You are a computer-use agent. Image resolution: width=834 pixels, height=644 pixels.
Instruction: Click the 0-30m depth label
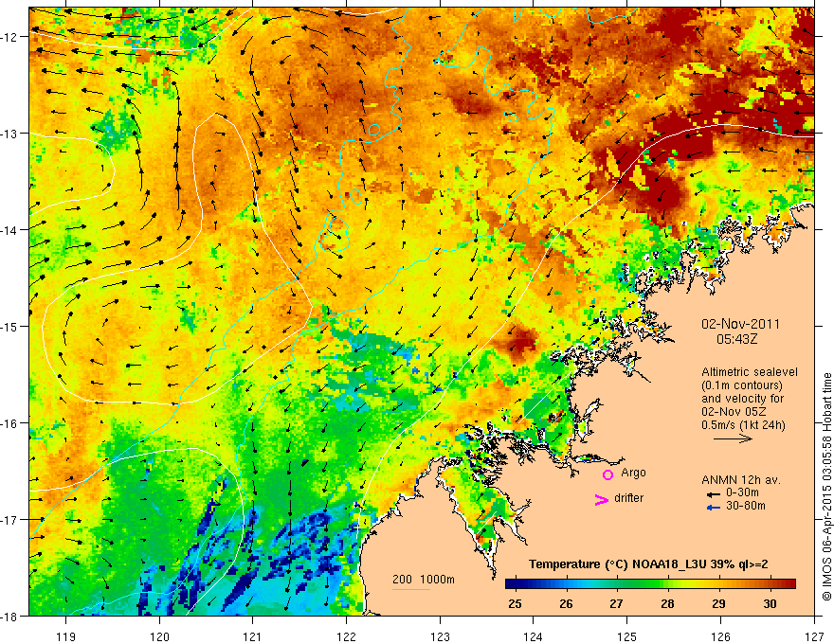click(742, 493)
